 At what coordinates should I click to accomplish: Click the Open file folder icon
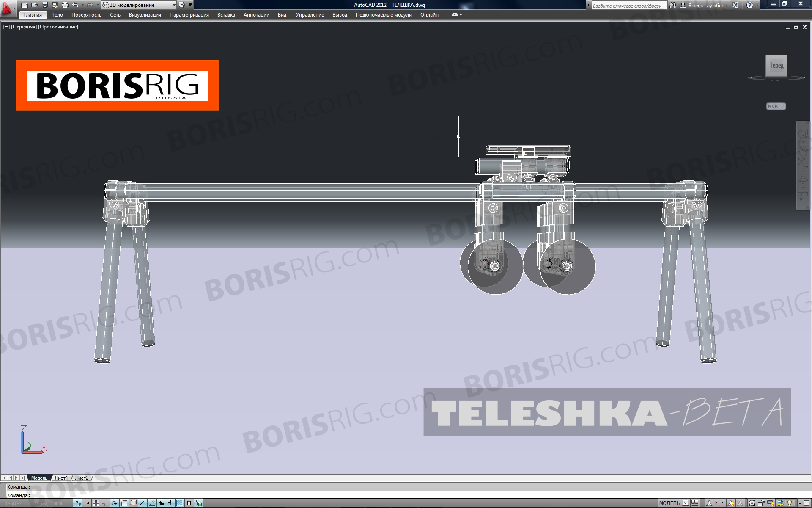(35, 5)
